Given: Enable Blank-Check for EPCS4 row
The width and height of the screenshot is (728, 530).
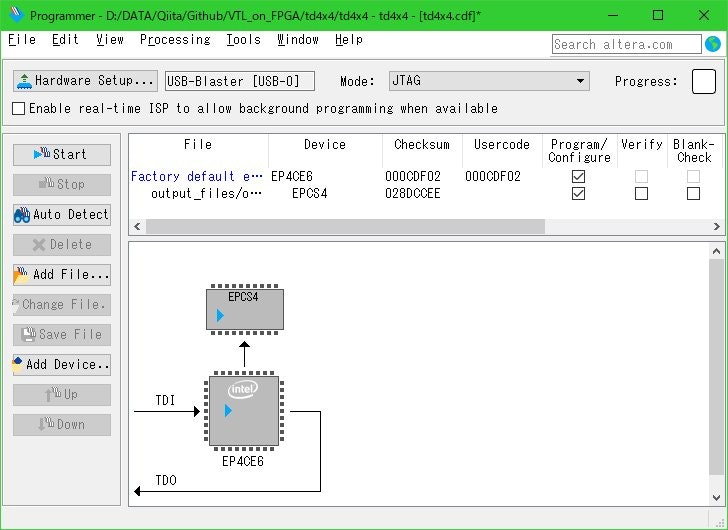Looking at the screenshot, I should pos(693,194).
